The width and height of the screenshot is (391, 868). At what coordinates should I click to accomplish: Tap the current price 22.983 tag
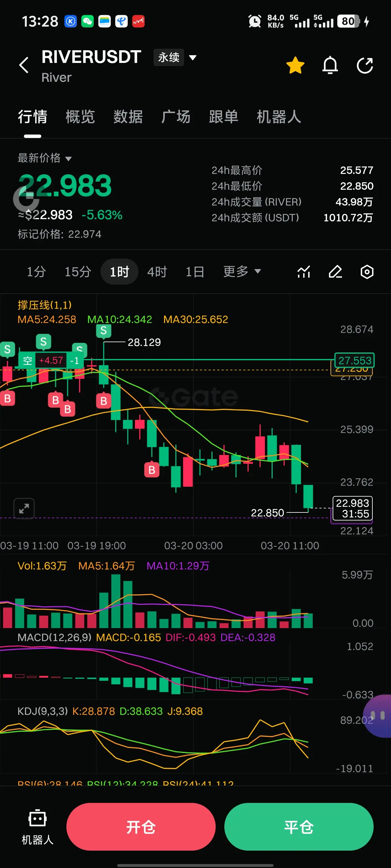point(352,508)
